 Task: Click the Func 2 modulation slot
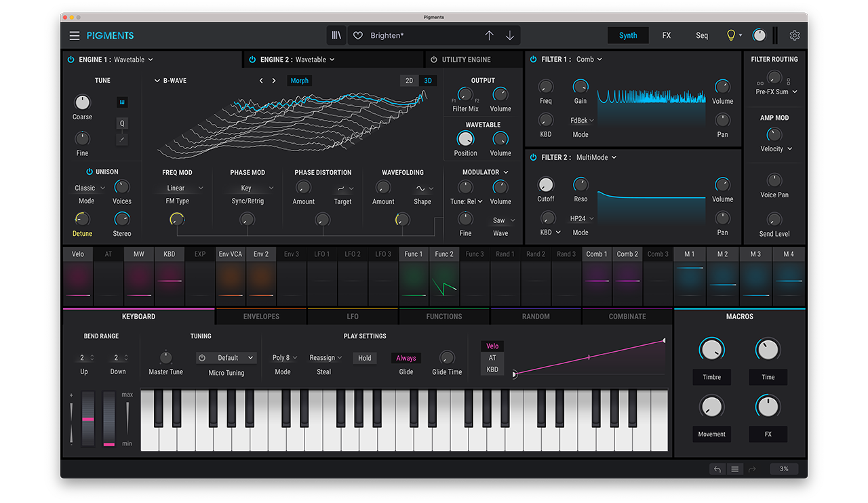[444, 277]
